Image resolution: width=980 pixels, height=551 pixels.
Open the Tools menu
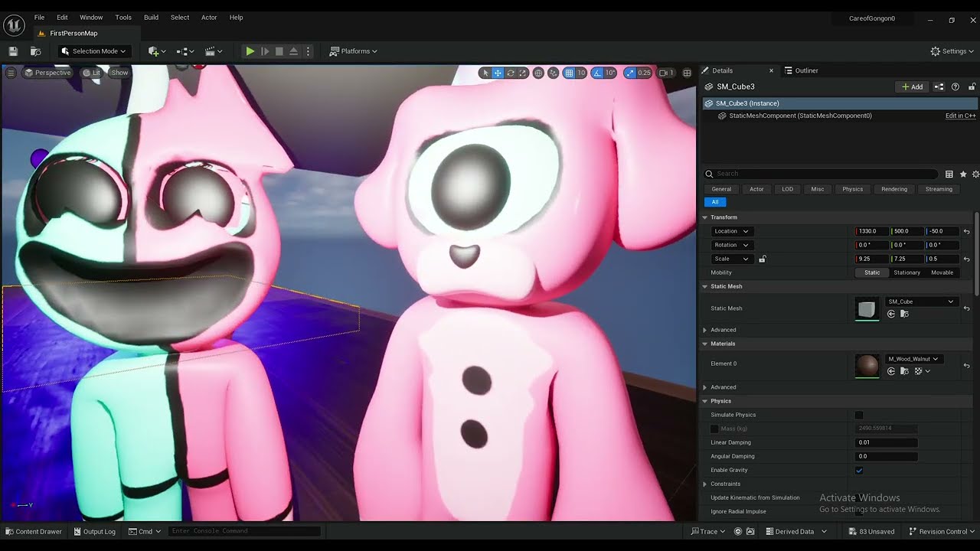[x=123, y=17]
